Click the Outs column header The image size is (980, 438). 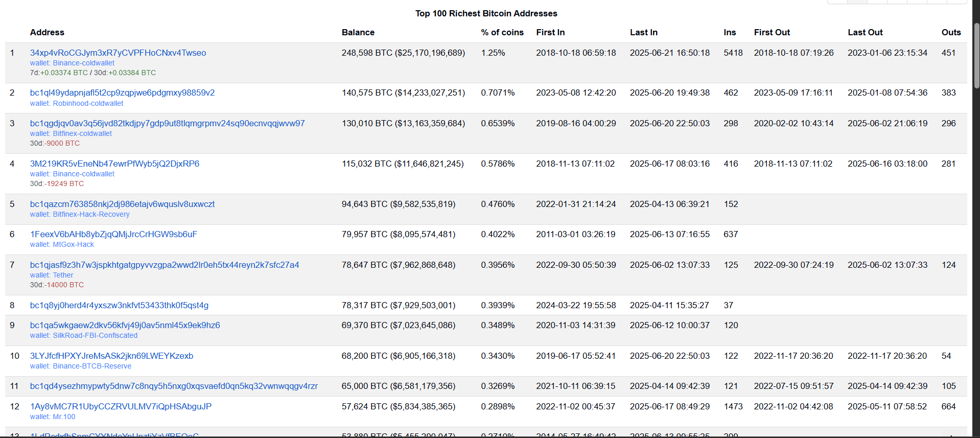click(x=951, y=32)
